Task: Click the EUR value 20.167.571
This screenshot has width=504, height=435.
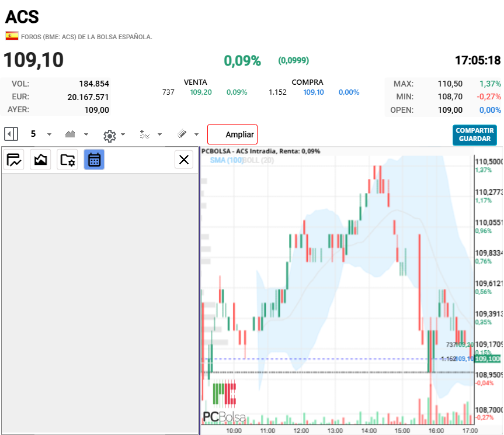Action: point(88,97)
